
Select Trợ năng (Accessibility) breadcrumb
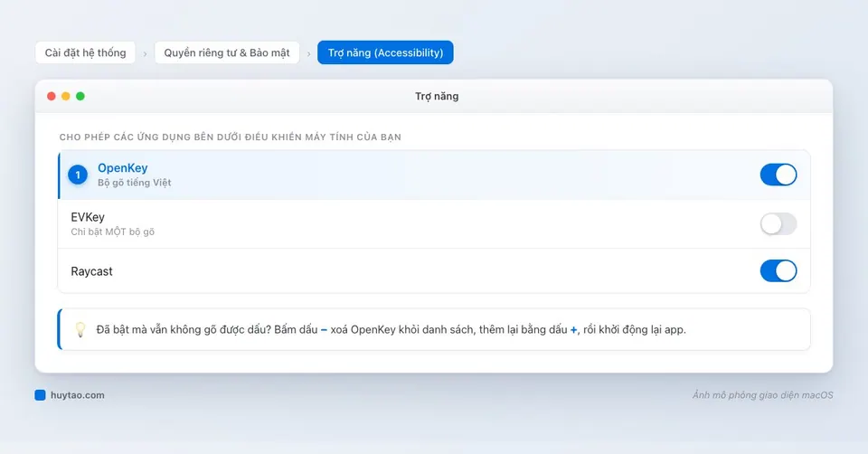click(x=385, y=52)
